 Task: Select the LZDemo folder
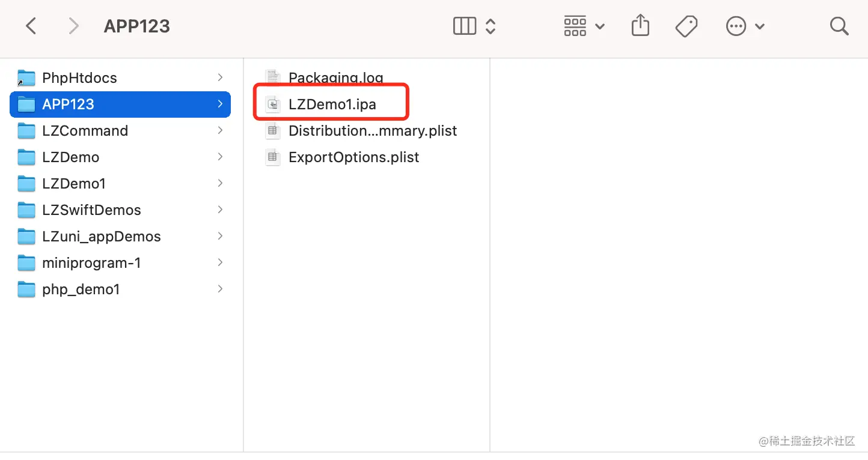tap(70, 157)
